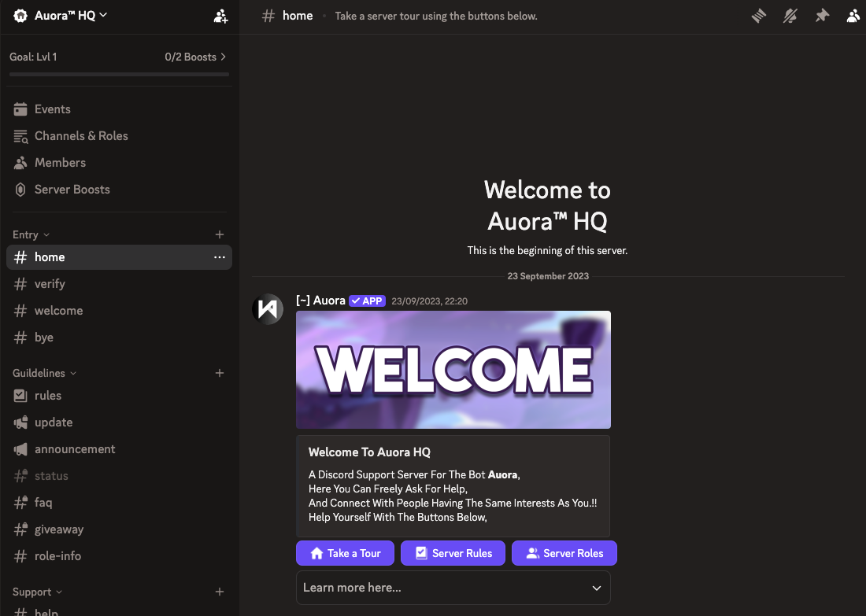Image resolution: width=866 pixels, height=616 pixels.
Task: Open Auora HQ server name dropdown
Action: [69, 16]
